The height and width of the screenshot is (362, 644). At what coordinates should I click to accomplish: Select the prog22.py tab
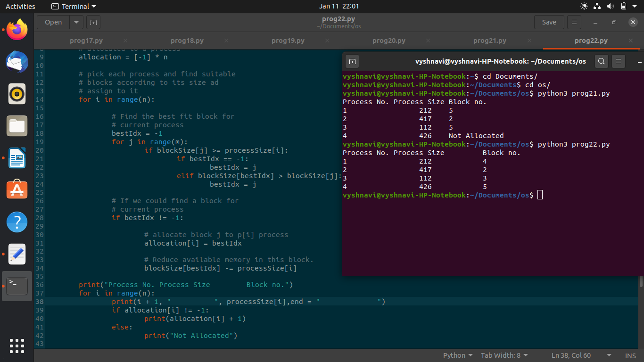point(591,41)
